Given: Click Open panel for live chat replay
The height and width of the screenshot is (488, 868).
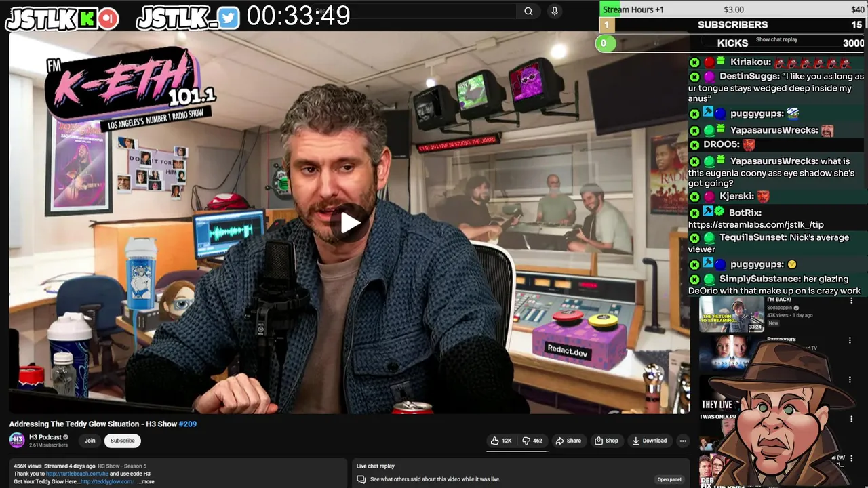Looking at the screenshot, I should click(x=669, y=479).
